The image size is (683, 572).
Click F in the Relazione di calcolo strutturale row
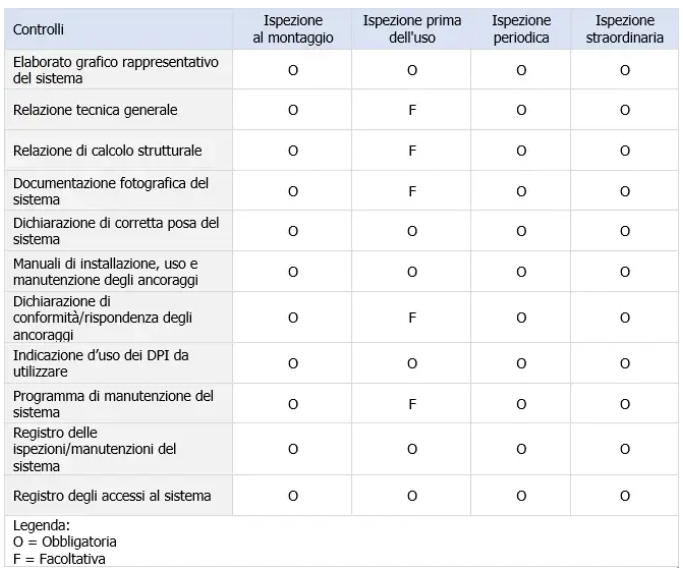click(x=411, y=151)
